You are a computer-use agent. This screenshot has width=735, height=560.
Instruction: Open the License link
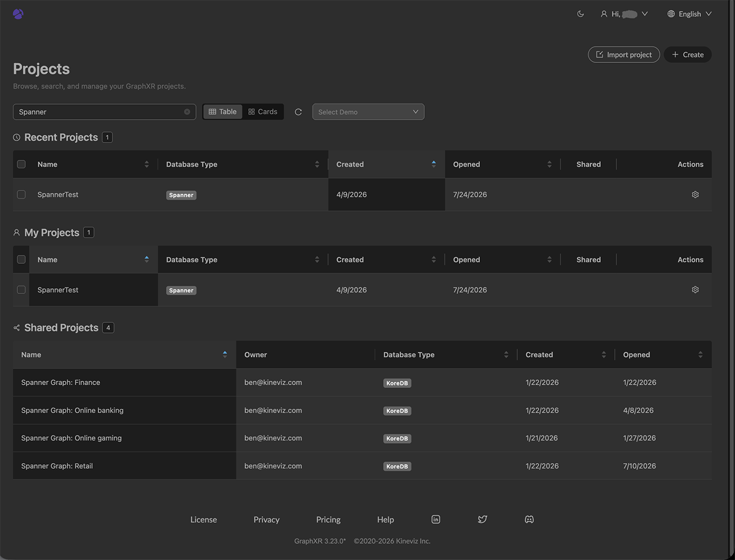[204, 519]
